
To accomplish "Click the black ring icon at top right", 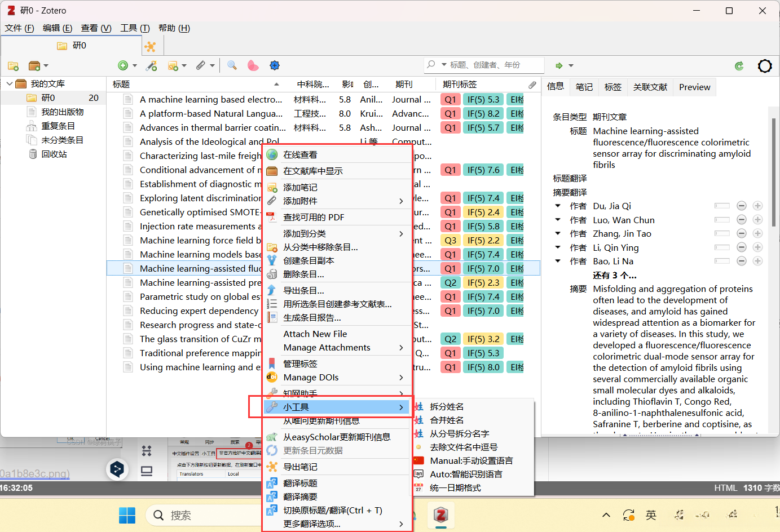I will tap(765, 66).
